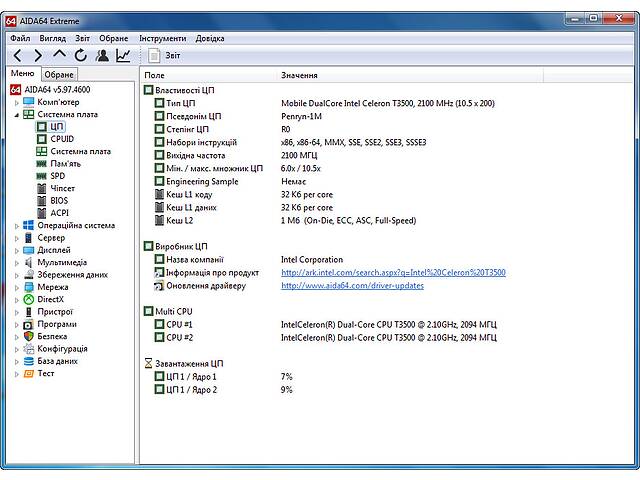Collapse the Системна плата tree node

click(x=17, y=115)
